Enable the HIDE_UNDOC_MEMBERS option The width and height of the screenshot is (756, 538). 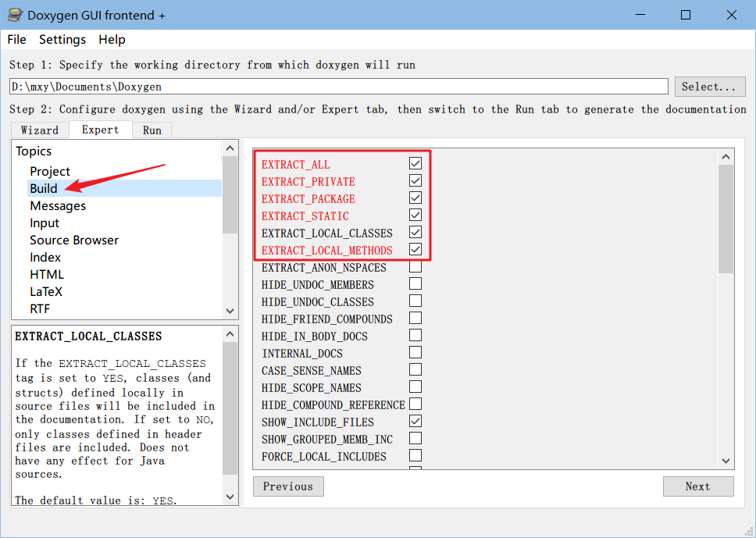(415, 284)
